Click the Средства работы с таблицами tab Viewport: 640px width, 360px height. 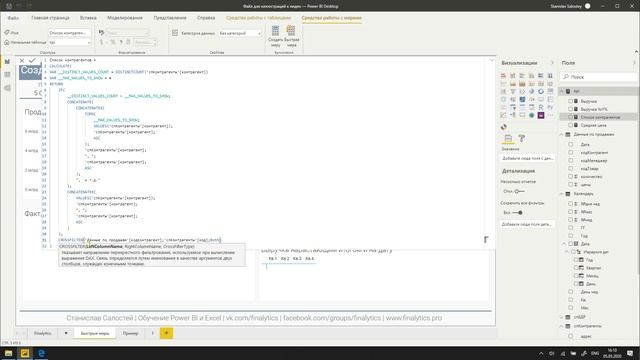tap(258, 18)
